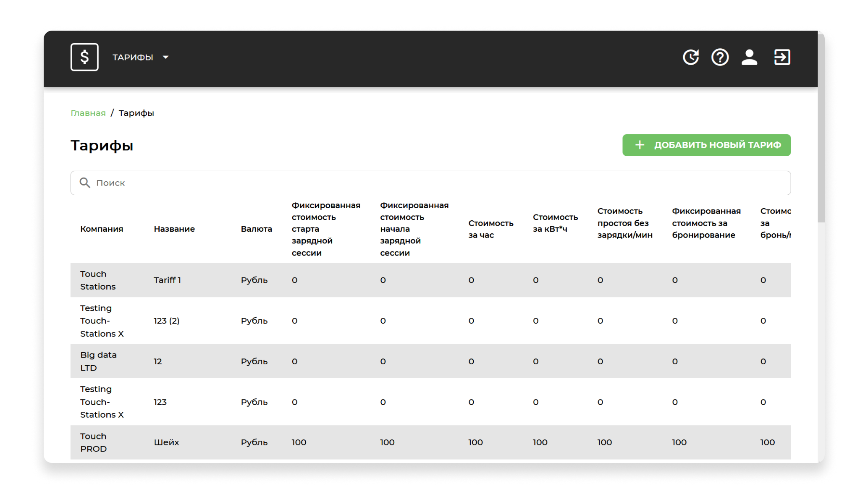Image resolution: width=868 pixels, height=494 pixels.
Task: Select the Touch Stations company cell
Action: (98, 280)
